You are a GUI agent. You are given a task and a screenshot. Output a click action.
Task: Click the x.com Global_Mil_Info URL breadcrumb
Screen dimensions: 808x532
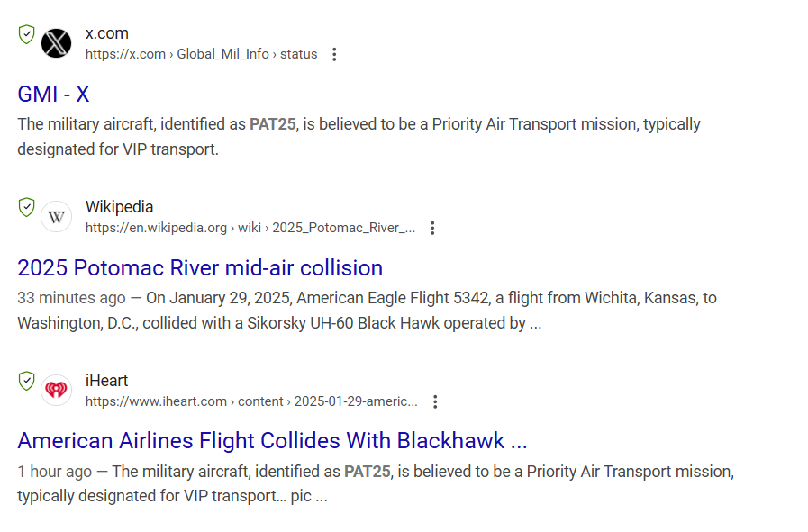pos(202,54)
